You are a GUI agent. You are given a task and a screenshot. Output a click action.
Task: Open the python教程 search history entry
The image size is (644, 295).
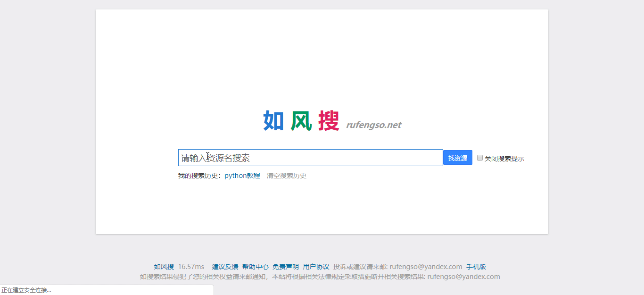click(242, 176)
